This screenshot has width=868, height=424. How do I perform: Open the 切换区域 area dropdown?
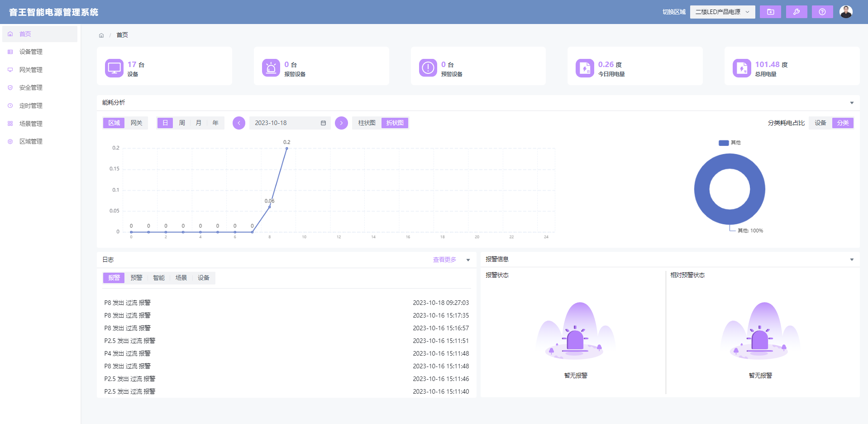pyautogui.click(x=722, y=12)
